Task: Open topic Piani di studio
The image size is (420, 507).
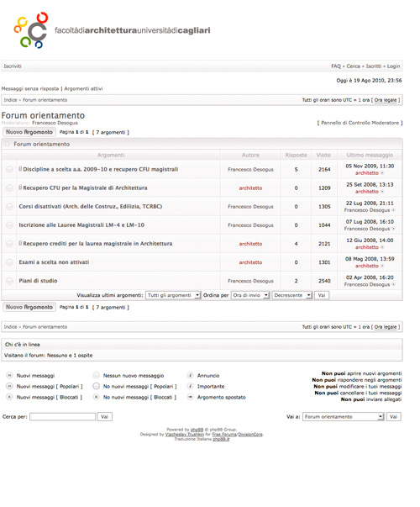Action: (x=38, y=281)
